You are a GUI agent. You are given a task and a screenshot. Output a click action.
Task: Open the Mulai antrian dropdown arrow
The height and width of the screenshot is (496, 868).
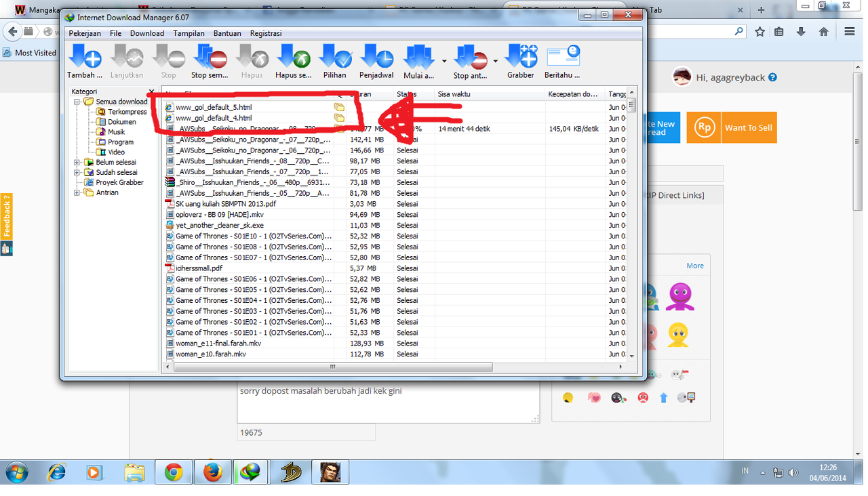click(x=444, y=61)
